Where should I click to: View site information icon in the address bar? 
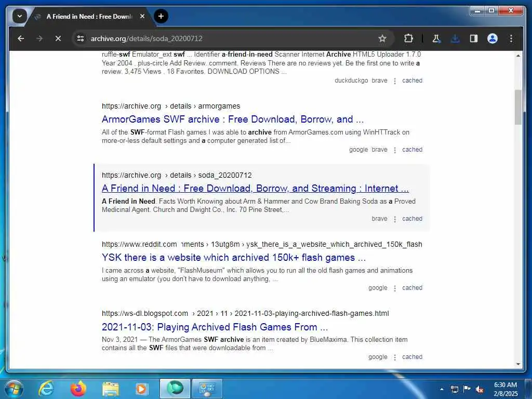point(81,38)
